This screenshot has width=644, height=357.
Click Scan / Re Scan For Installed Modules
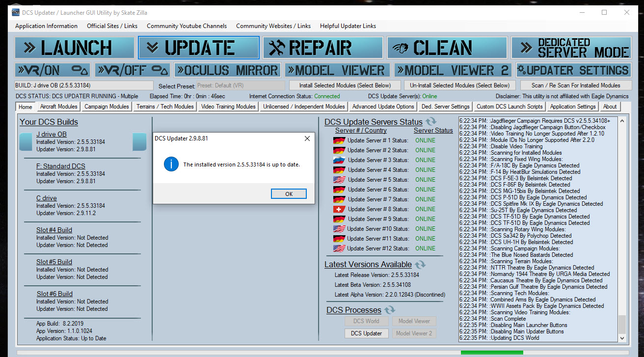[x=576, y=85]
